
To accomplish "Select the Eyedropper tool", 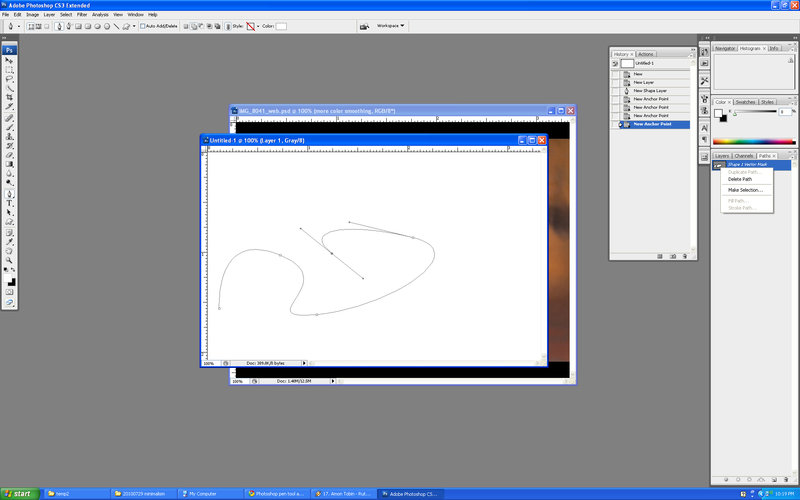I will pos(9,242).
